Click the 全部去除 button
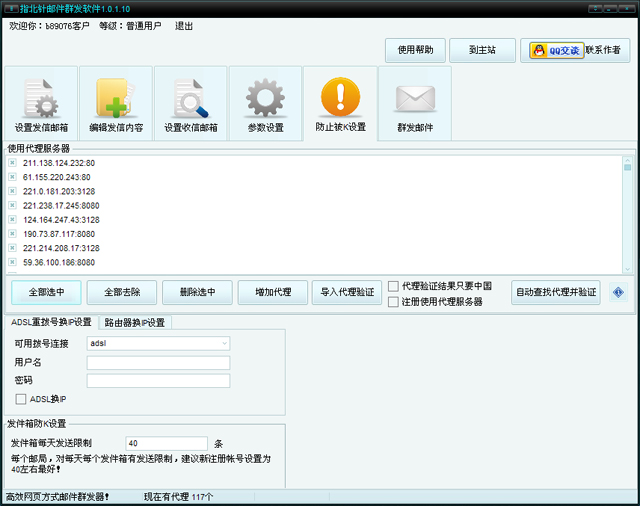Viewport: 640px width, 506px height. tap(122, 292)
